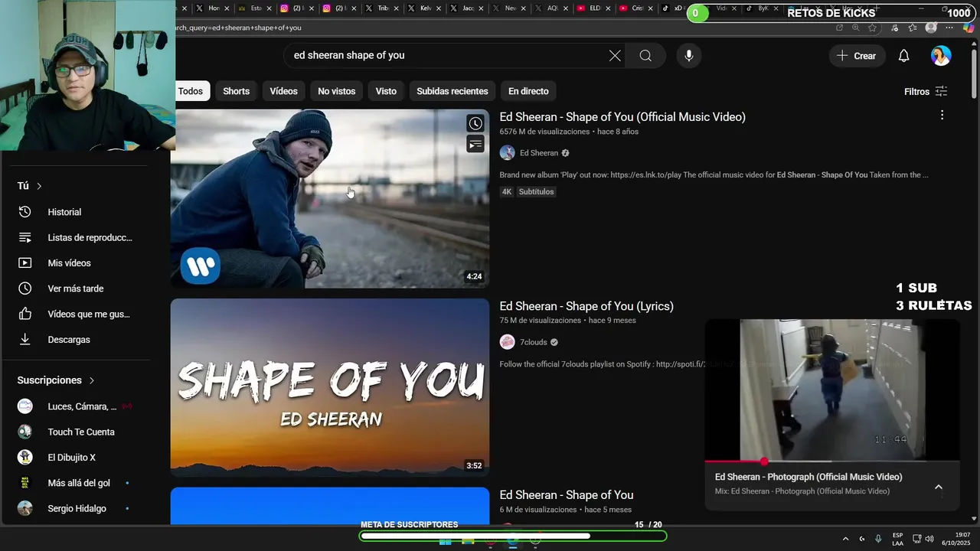
Task: Click the magnifier search button
Action: (645, 55)
